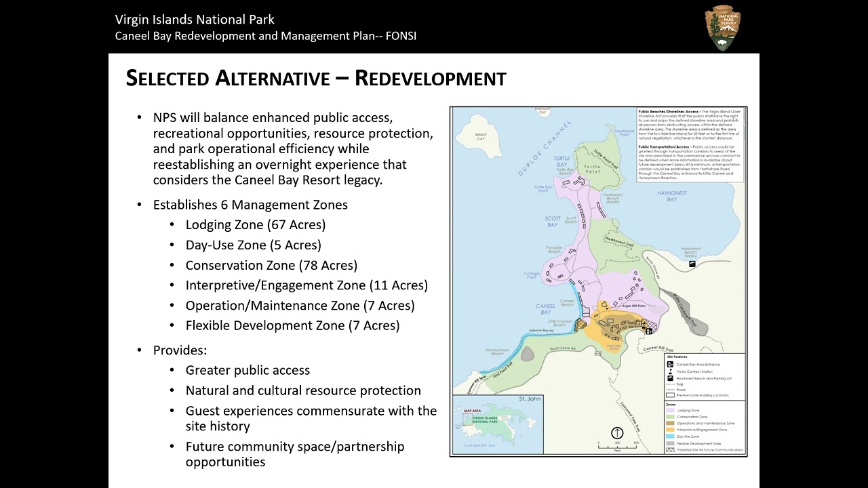Viewport: 868px width, 488px height.
Task: Select the Operations and Maintenance Zone brown swatch
Action: point(670,423)
